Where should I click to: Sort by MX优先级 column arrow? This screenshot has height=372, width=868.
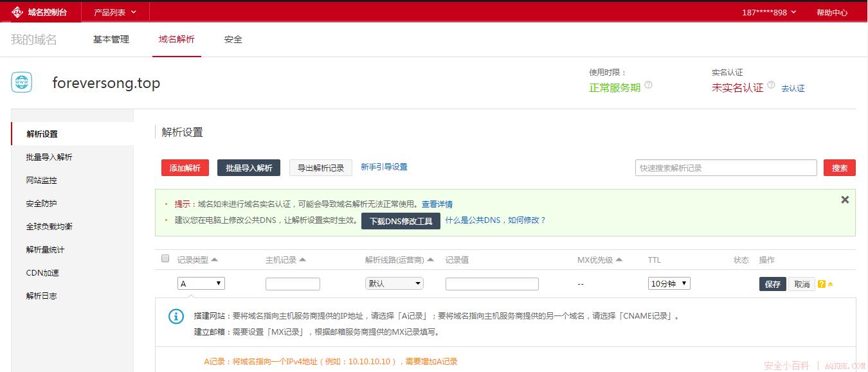pos(619,260)
